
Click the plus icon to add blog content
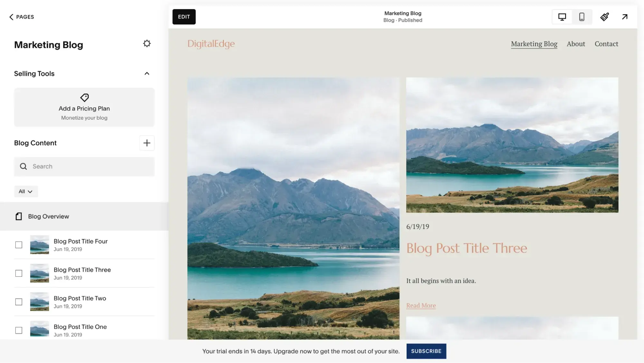pyautogui.click(x=147, y=143)
